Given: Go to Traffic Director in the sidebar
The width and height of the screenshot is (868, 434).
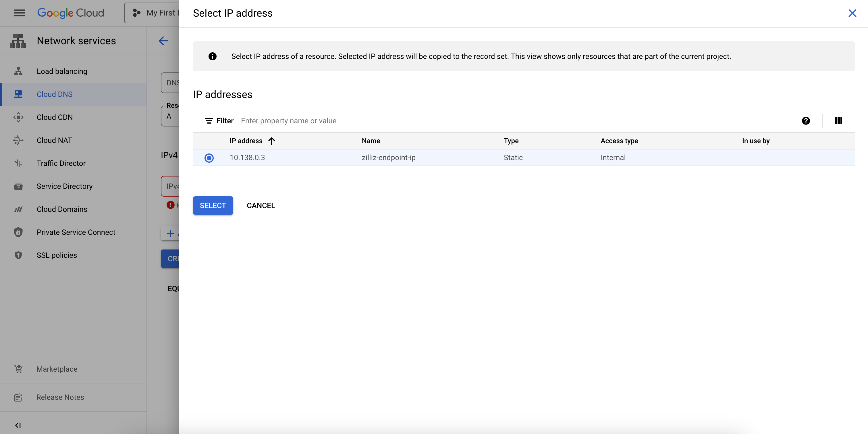Looking at the screenshot, I should (x=61, y=163).
